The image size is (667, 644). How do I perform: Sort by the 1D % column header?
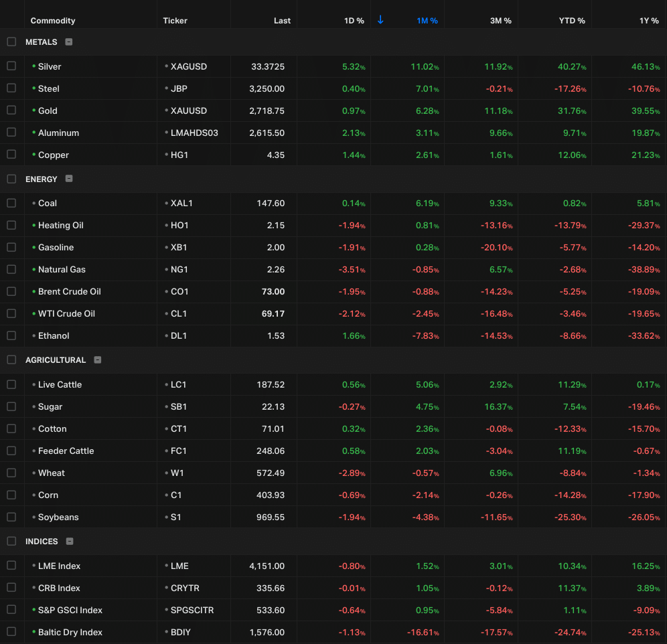click(x=354, y=20)
